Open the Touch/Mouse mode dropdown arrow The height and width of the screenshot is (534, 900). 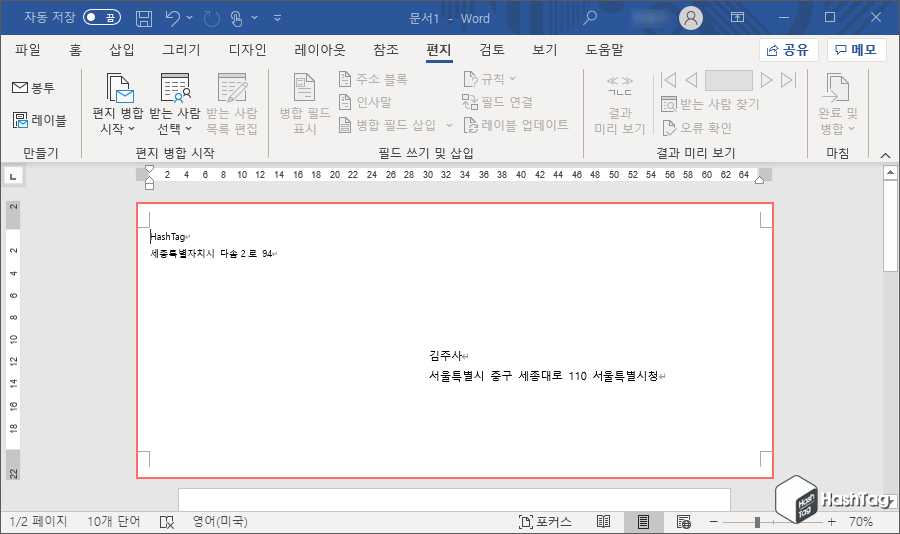pos(255,18)
